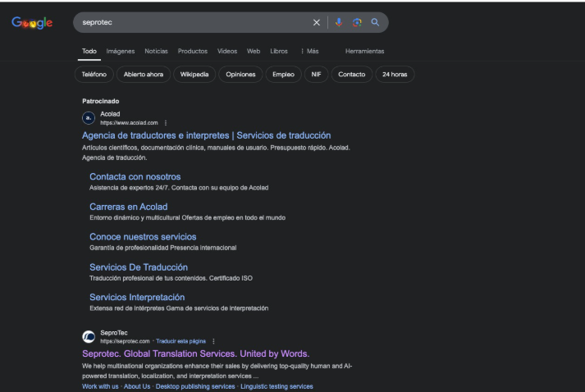Click the magnifying glass search icon

pyautogui.click(x=375, y=23)
